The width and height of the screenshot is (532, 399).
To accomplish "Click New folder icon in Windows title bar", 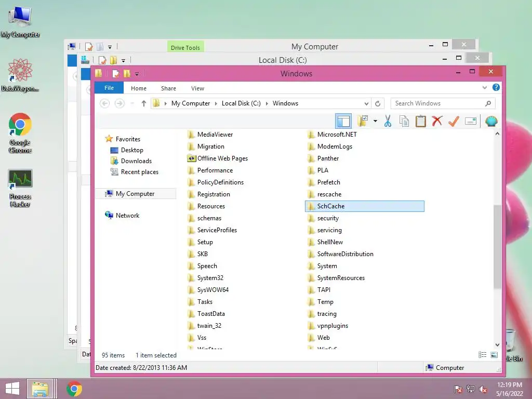I will click(127, 73).
